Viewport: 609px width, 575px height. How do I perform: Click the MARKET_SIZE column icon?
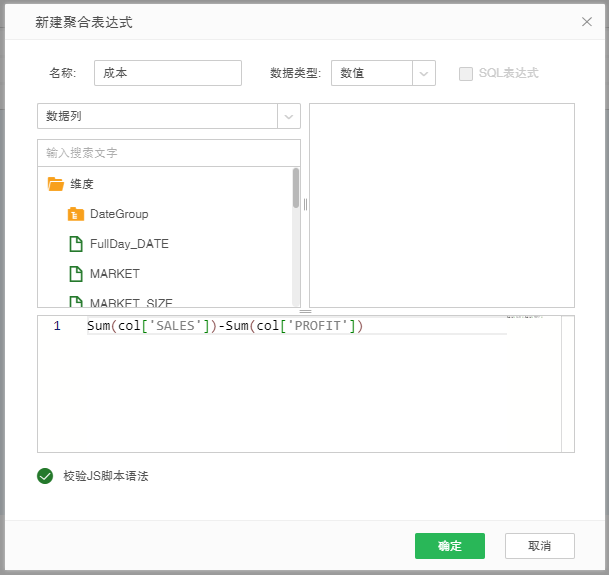(x=75, y=302)
